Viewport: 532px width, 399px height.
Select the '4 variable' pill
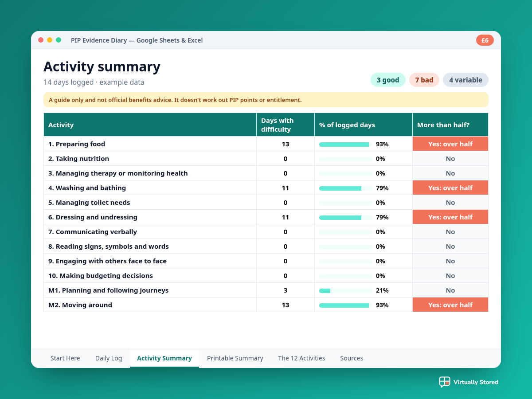465,80
